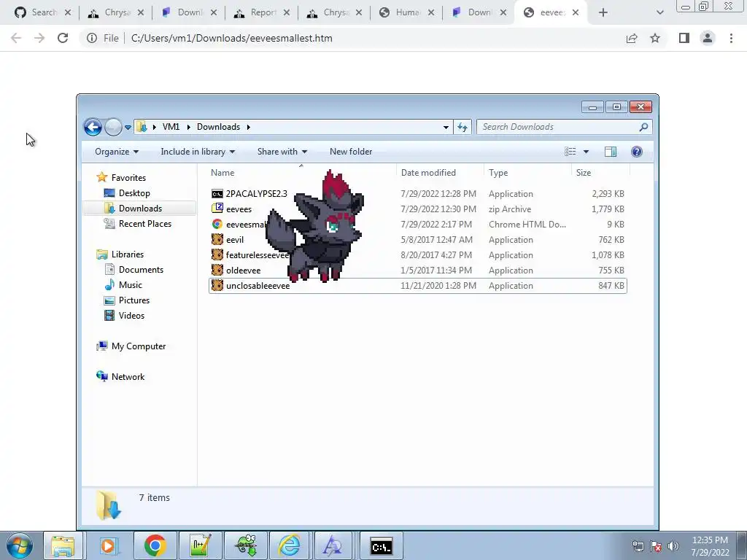Open recent locations dropdown beside nav arrows
The height and width of the screenshot is (560, 747).
coord(128,127)
